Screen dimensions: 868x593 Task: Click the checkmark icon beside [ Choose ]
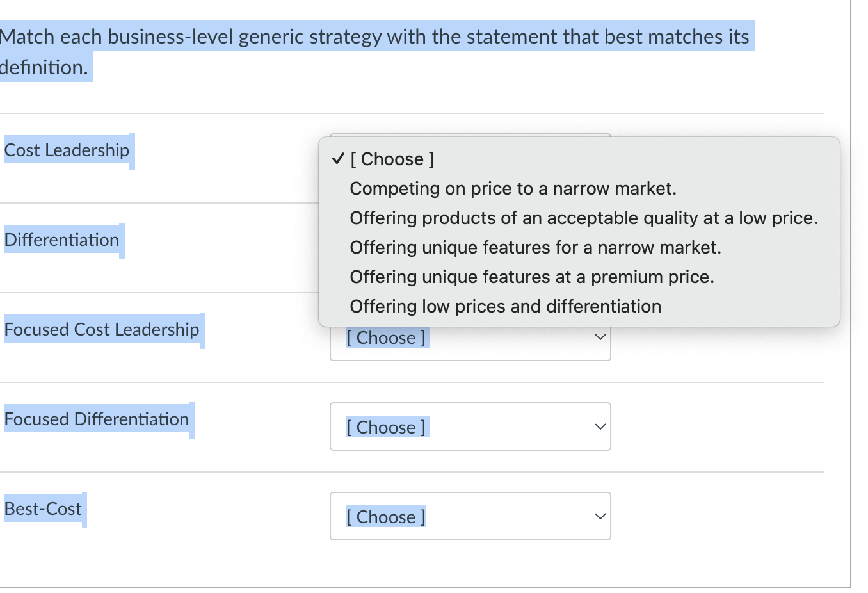(337, 160)
